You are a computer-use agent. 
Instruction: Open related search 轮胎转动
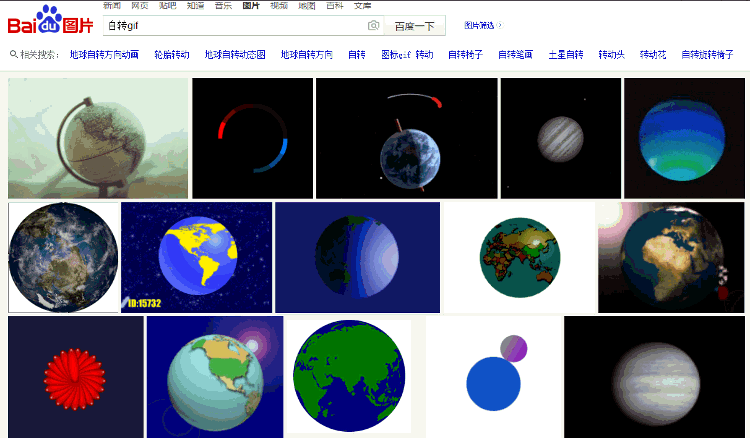tap(173, 55)
